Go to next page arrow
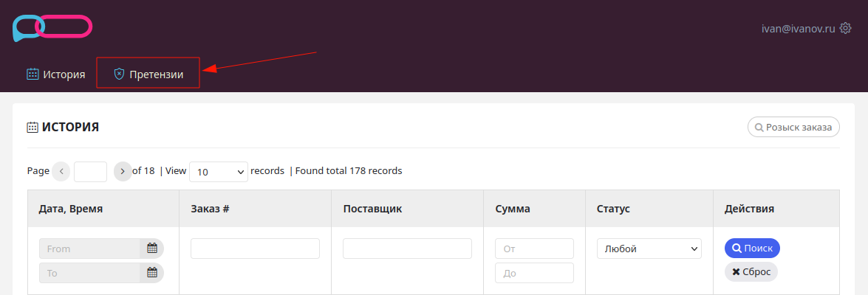The image size is (868, 295). point(123,171)
